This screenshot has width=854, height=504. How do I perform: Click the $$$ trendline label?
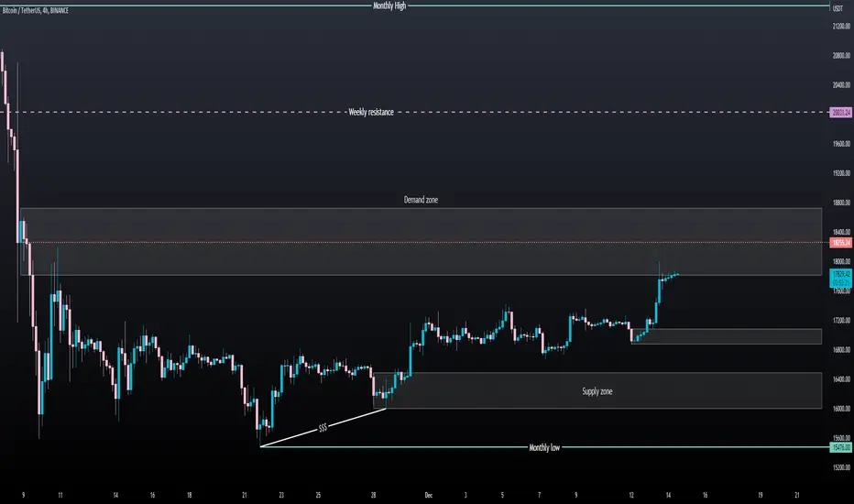click(x=323, y=428)
